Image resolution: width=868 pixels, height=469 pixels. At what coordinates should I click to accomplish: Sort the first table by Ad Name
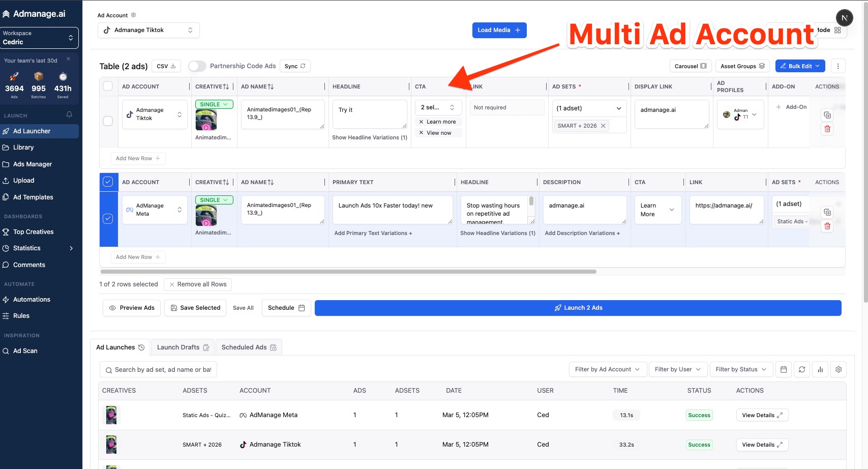coord(271,87)
